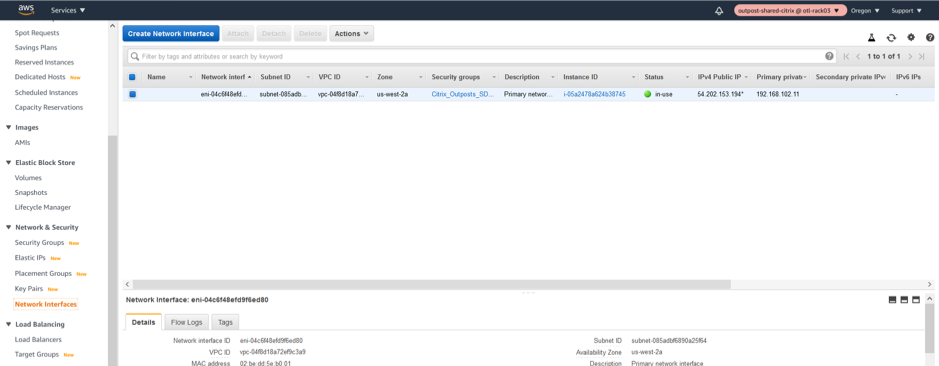
Task: Click the Detach button
Action: point(274,34)
